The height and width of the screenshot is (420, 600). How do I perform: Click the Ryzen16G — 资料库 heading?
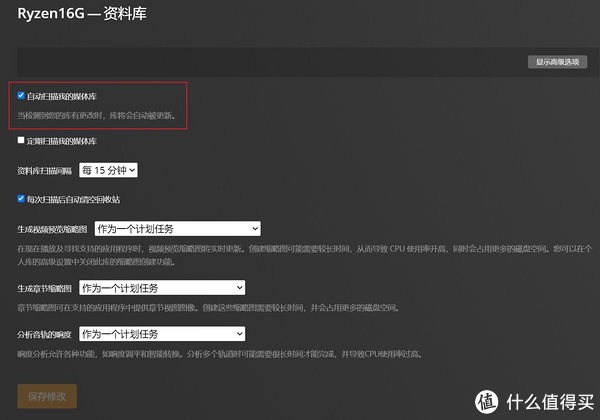82,14
